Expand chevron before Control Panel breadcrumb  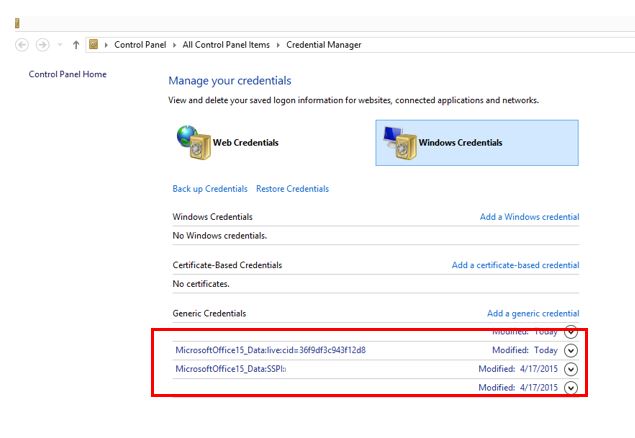pyautogui.click(x=106, y=45)
